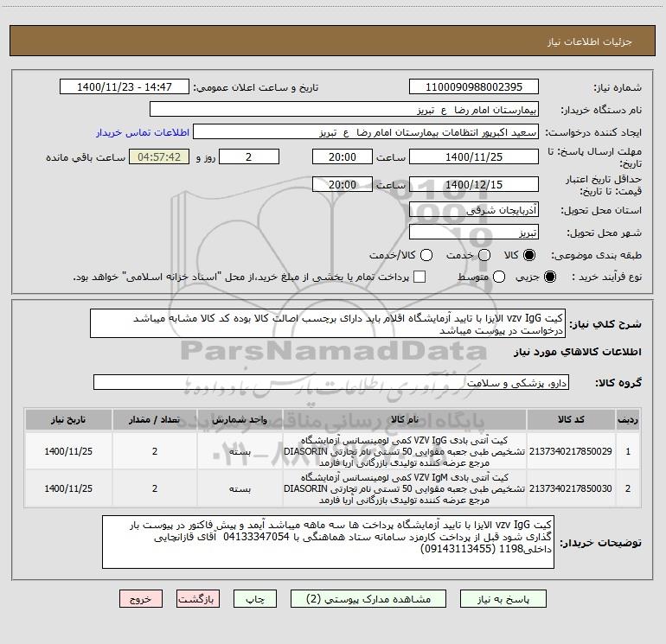
Task: Click the ردیف column header
Action: coord(628,419)
